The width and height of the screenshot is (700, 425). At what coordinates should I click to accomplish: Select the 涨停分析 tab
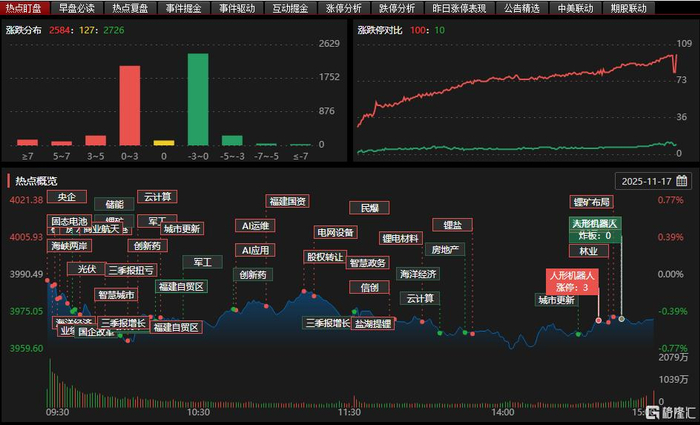point(344,8)
